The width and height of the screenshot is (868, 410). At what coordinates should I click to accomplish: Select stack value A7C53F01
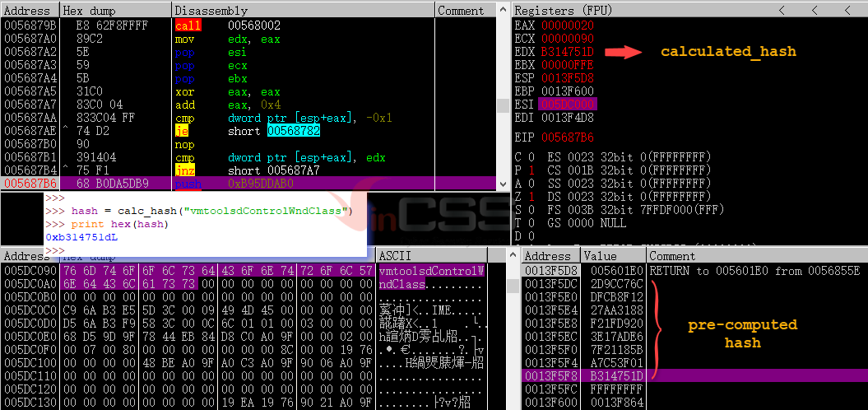pyautogui.click(x=616, y=362)
